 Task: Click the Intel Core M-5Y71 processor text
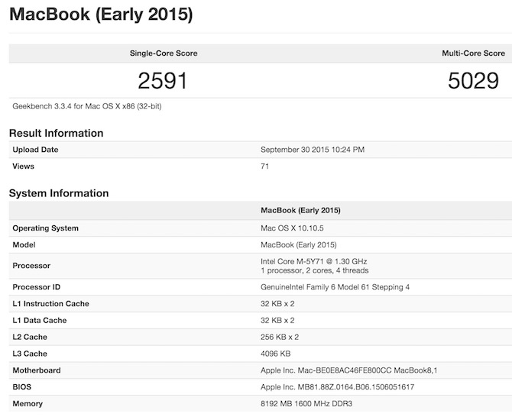tap(313, 261)
